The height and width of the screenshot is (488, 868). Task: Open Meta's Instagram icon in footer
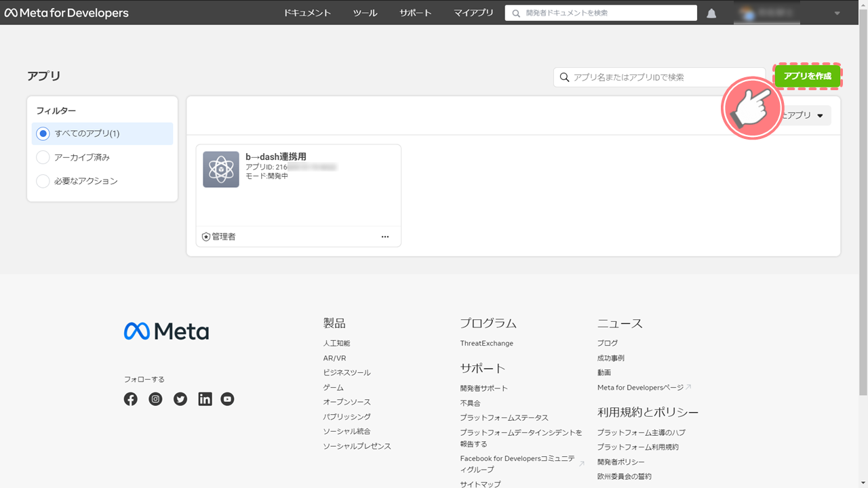click(156, 399)
